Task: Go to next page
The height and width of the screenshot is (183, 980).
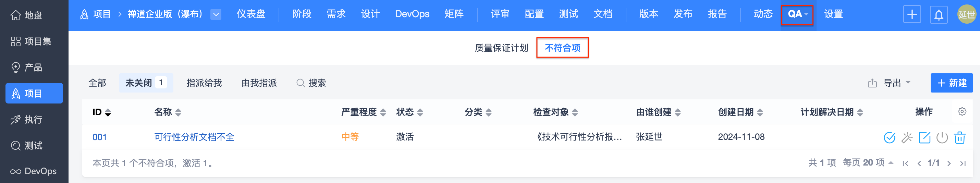Action: (x=949, y=163)
